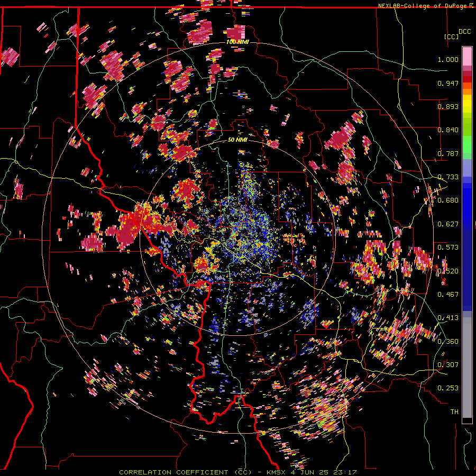Viewport: 476px width, 476px height.
Task: Select the 0.840 legend value
Action: (x=448, y=130)
